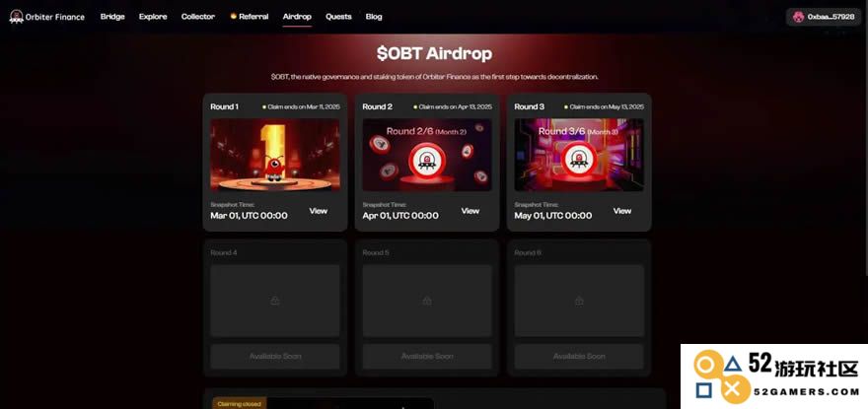
Task: Click the Orbiter Finance logo icon
Action: (x=16, y=17)
